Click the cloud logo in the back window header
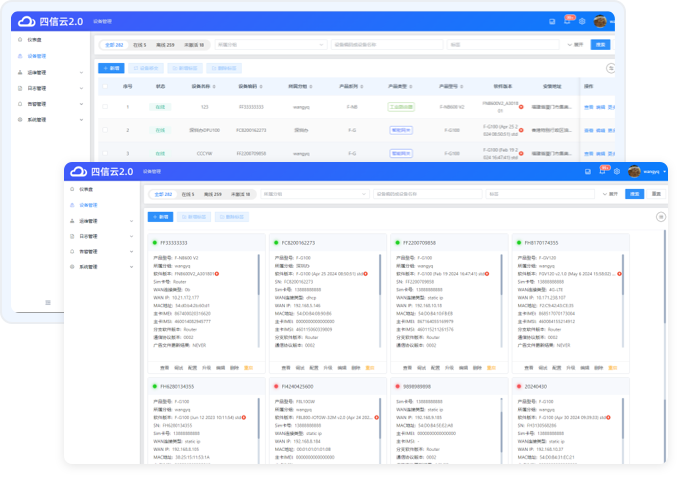The width and height of the screenshot is (685, 481). click(26, 21)
